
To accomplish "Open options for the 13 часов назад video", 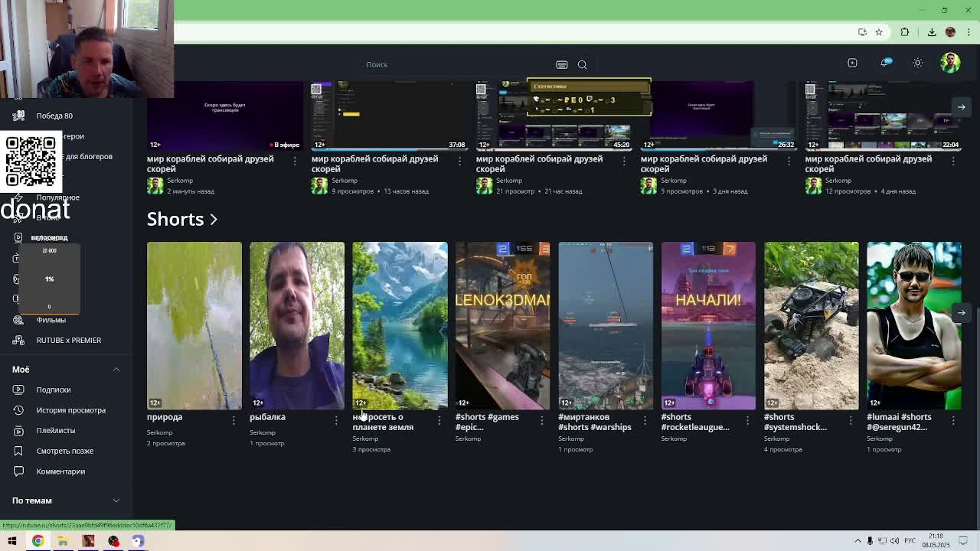I will tap(459, 161).
